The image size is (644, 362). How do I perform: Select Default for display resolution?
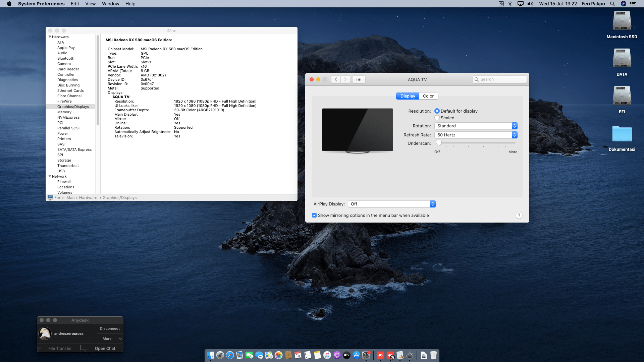pos(437,111)
